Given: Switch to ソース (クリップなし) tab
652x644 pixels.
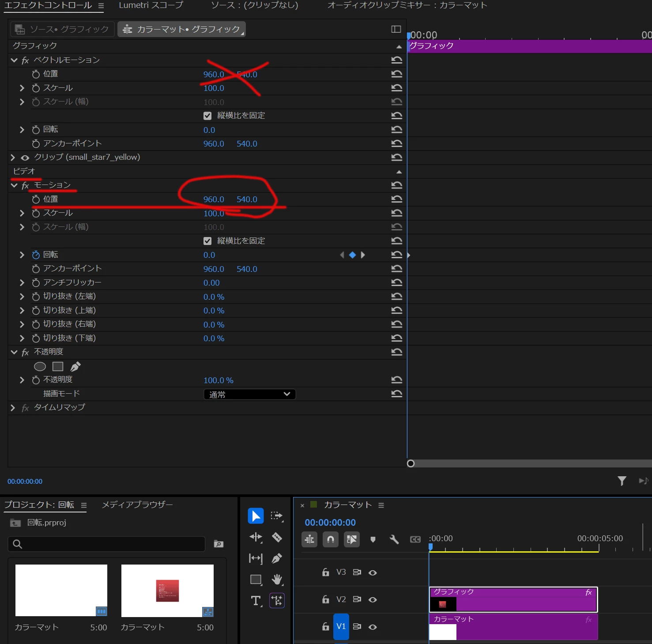Looking at the screenshot, I should tap(255, 5).
